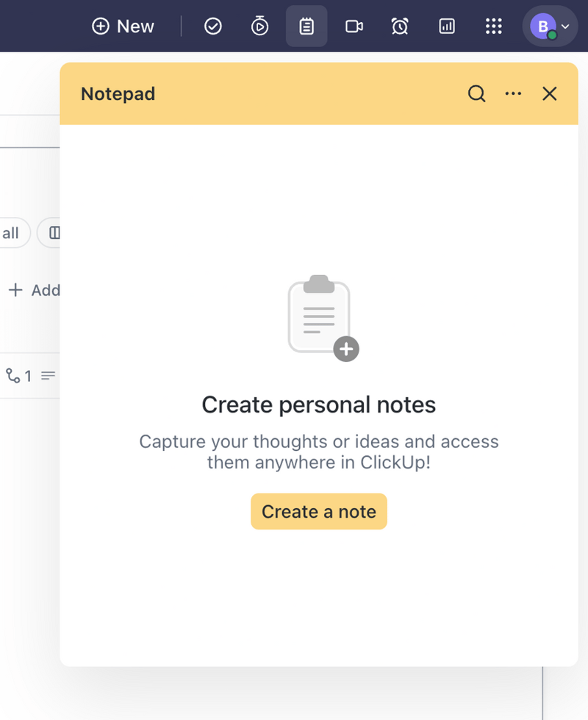The width and height of the screenshot is (588, 720).
Task: Open the App Center grid icon
Action: tap(493, 26)
